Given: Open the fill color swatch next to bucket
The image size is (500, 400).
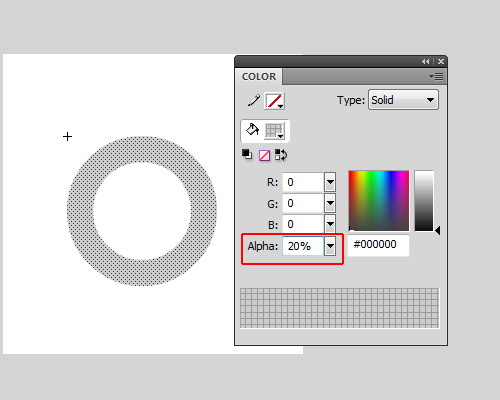Looking at the screenshot, I should pos(274,131).
